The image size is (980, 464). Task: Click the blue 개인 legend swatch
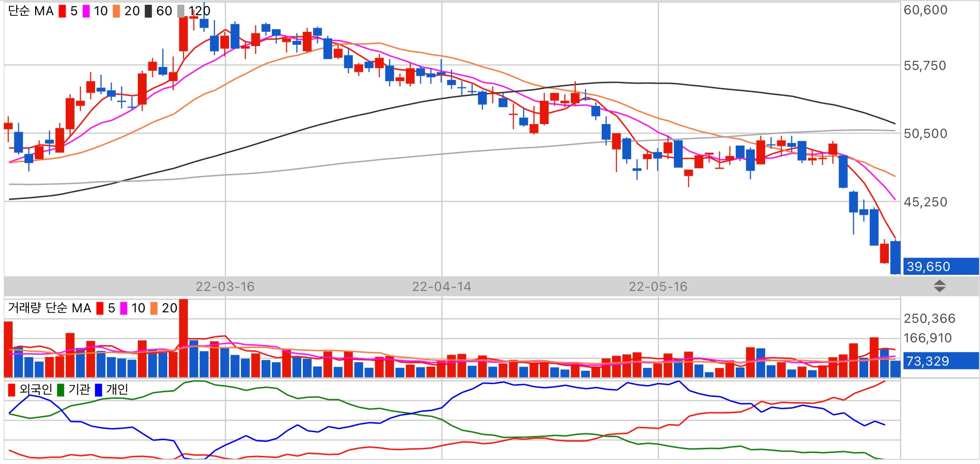coord(98,390)
